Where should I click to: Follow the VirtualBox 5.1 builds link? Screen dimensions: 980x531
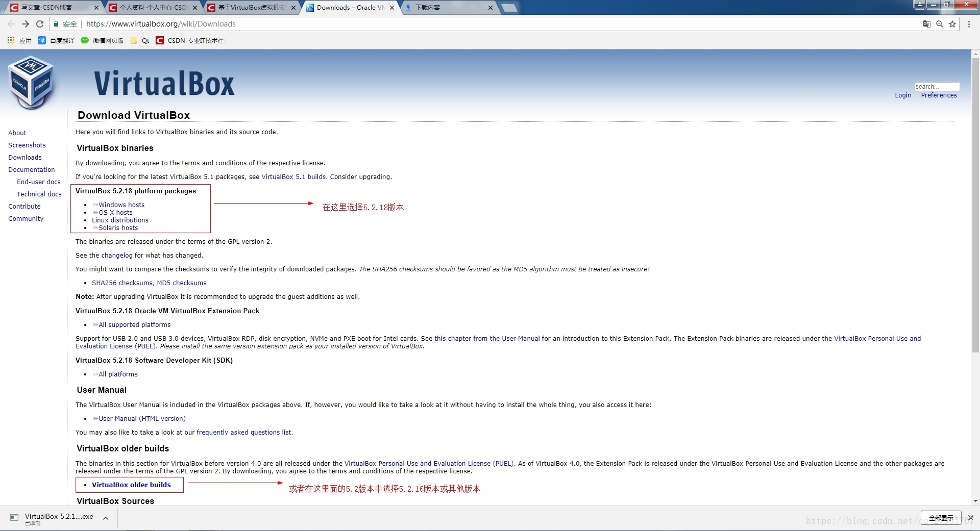pos(293,177)
